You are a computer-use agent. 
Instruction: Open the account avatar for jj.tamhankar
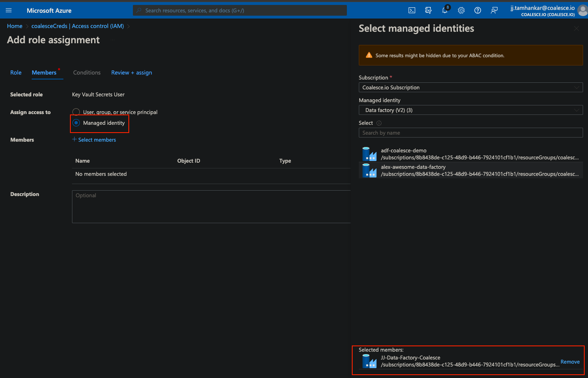point(583,10)
